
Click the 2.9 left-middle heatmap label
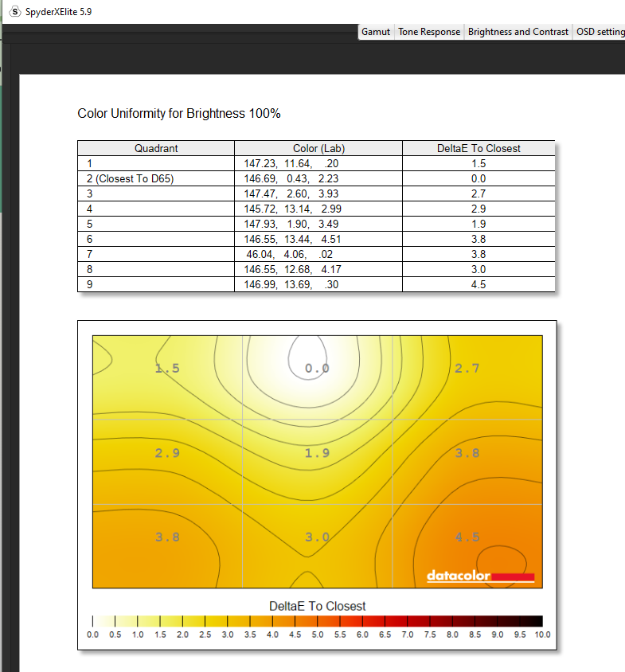tap(167, 453)
